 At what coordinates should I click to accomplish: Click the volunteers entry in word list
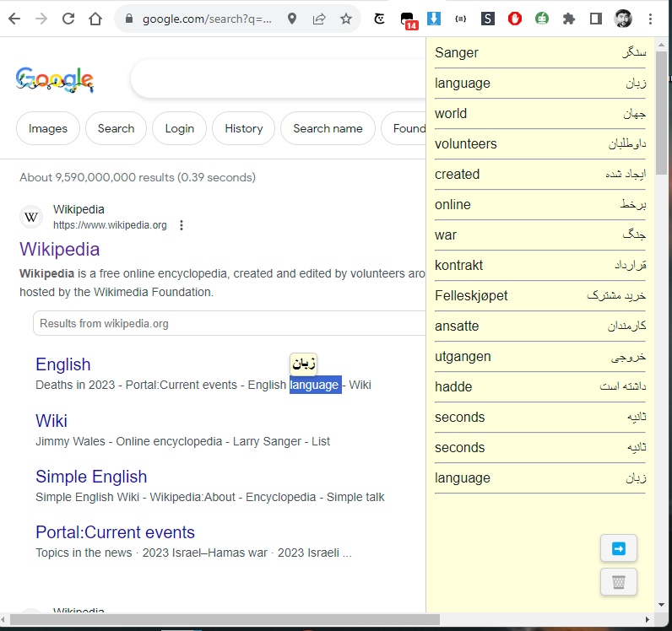tap(540, 144)
